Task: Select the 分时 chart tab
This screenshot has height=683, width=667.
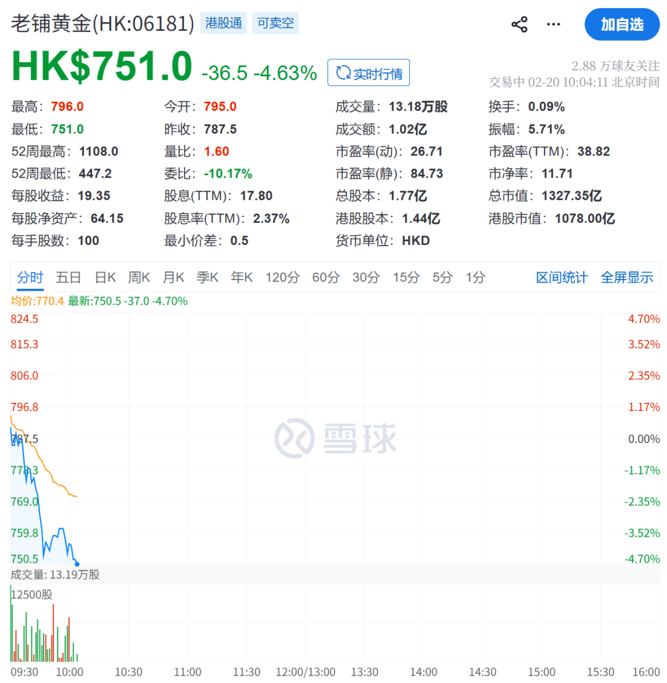Action: pyautogui.click(x=30, y=277)
